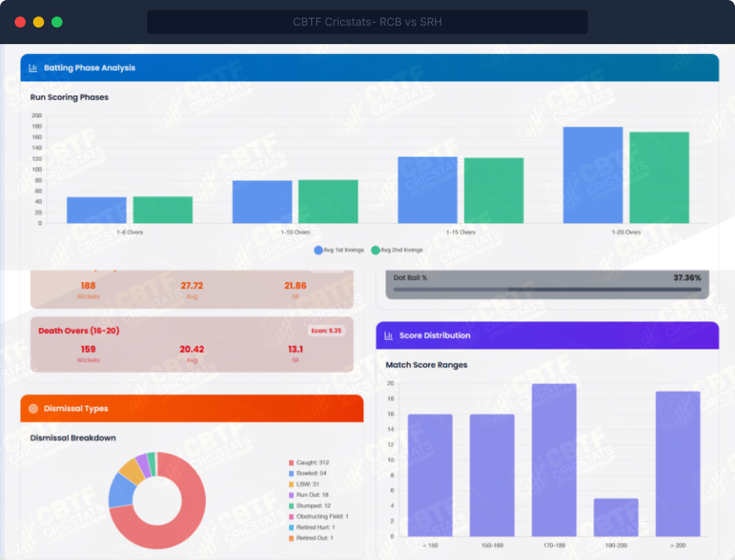Hide the Bowled: 54 legend entry
Viewport: 735px width, 560px height.
311,473
